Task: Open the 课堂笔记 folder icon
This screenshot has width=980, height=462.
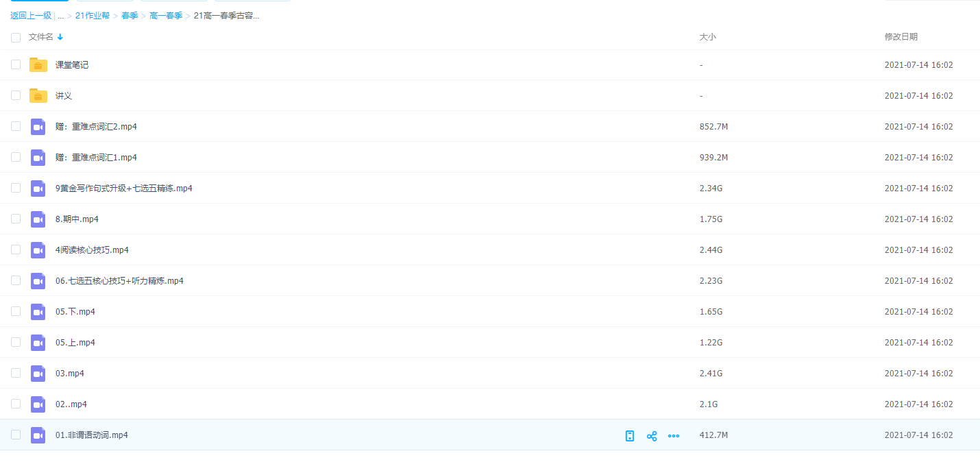Action: (38, 65)
